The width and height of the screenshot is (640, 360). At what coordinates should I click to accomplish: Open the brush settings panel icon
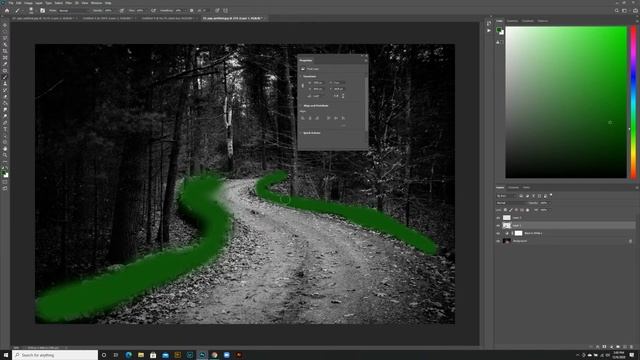(42, 11)
